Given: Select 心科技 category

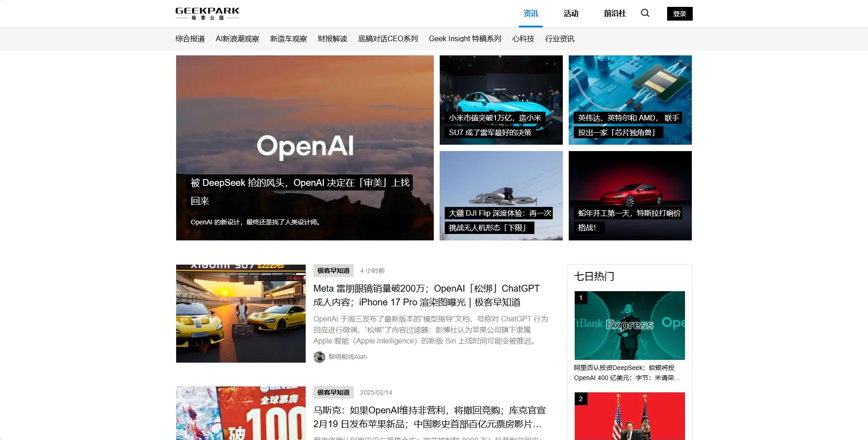Looking at the screenshot, I should coord(523,39).
